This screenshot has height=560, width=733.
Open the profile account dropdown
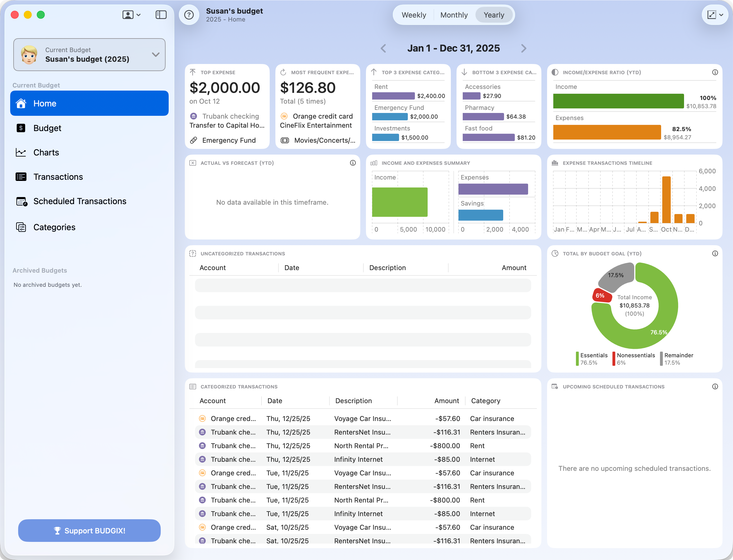[131, 15]
